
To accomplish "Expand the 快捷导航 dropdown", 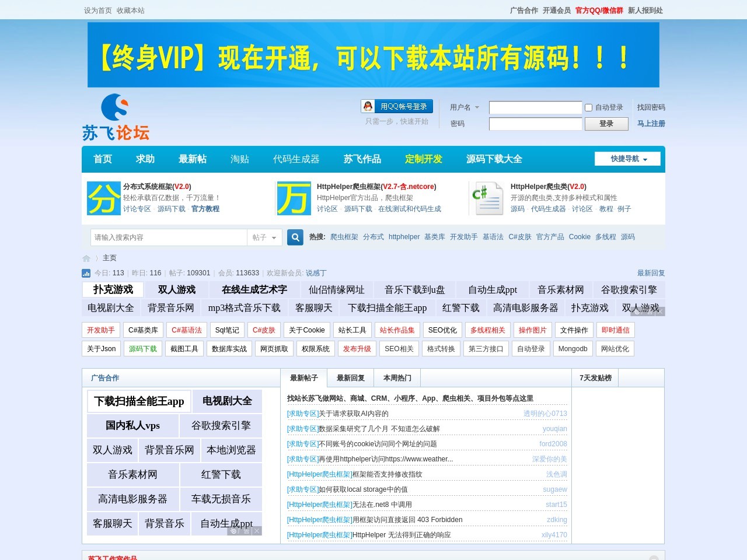I will [x=627, y=159].
